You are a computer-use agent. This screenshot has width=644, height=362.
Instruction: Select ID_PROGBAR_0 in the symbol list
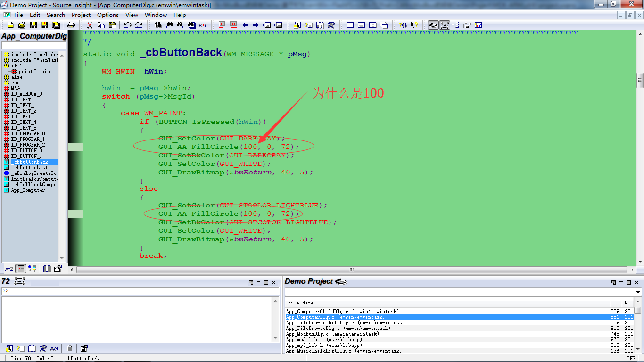coord(28,133)
